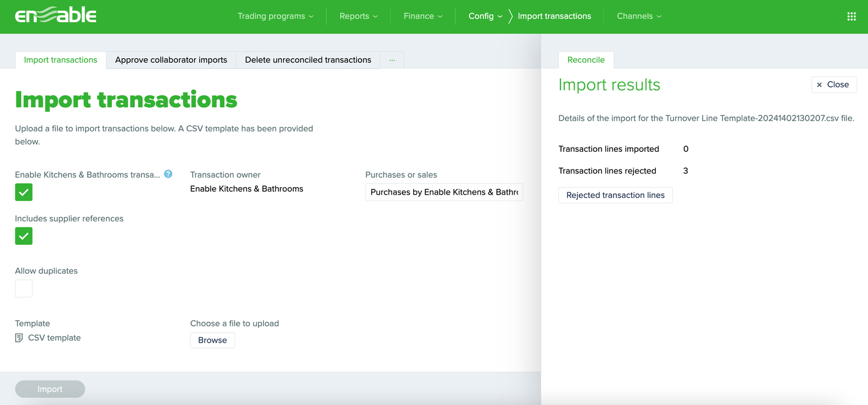Click Import transactions breadcrumb in navbar

554,16
